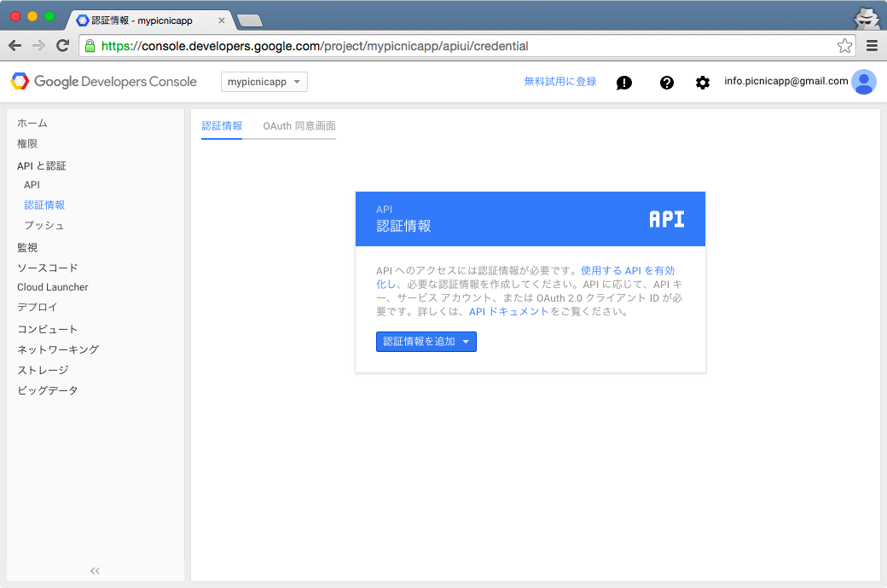Close the 認証情報 - mypicnicapp tab
Image resolution: width=887 pixels, height=588 pixels.
(x=222, y=20)
